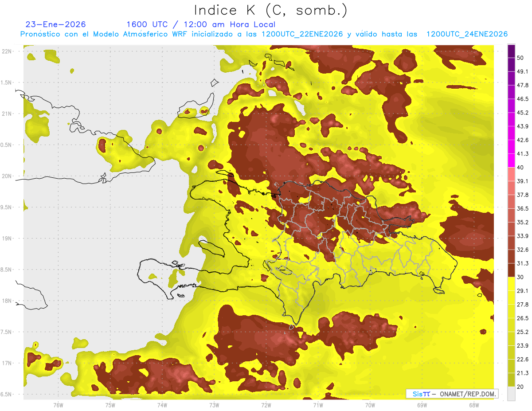Click the color bar segment between 20 and 21.3
The width and height of the screenshot is (532, 411).
click(511, 380)
